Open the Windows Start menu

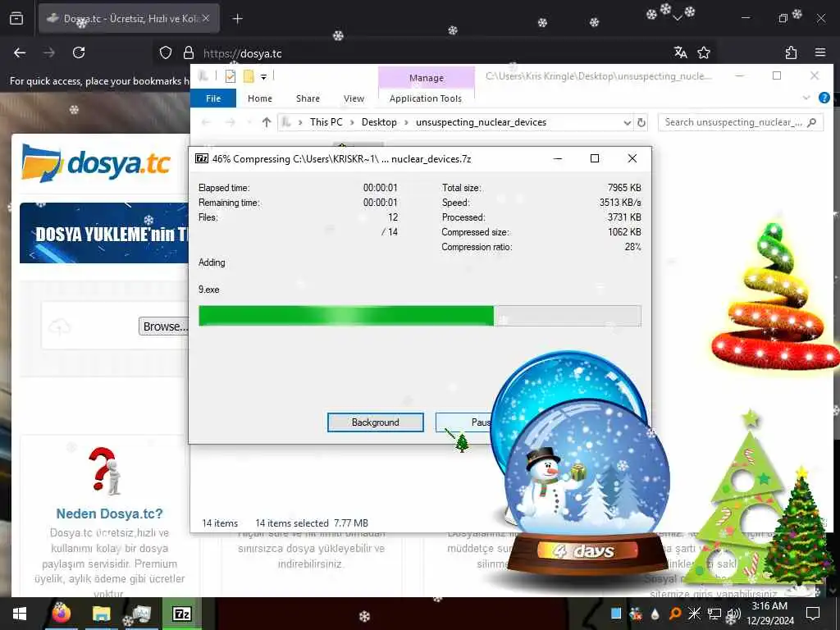[20, 614]
